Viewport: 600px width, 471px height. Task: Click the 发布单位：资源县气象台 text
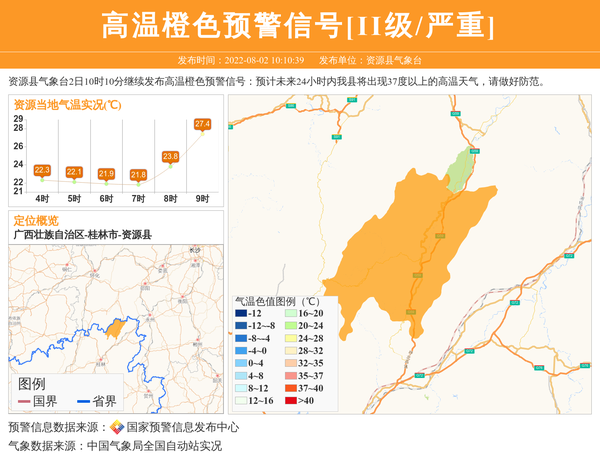(370, 60)
